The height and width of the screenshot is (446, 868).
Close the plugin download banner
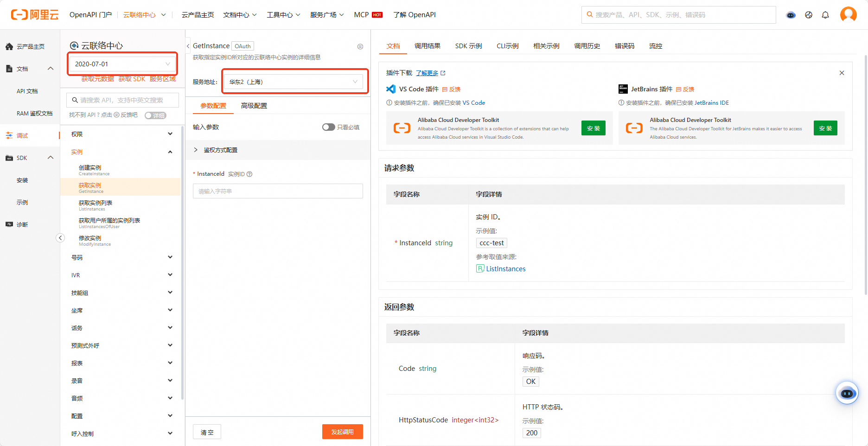click(x=842, y=73)
